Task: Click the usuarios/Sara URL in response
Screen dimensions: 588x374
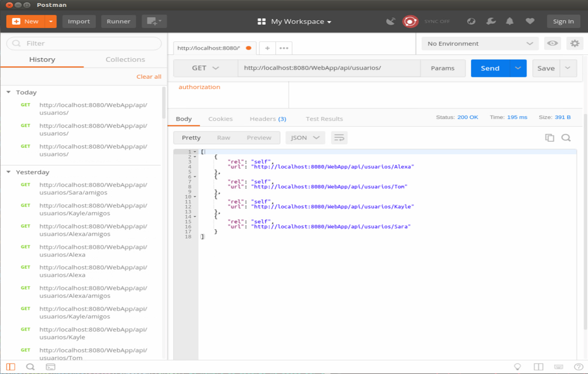Action: pyautogui.click(x=331, y=227)
